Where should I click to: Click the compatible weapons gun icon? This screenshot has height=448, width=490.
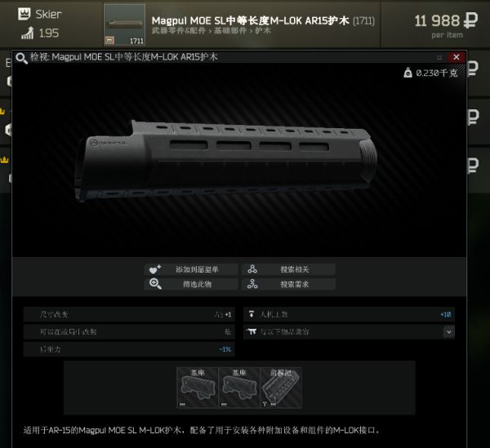[x=252, y=331]
